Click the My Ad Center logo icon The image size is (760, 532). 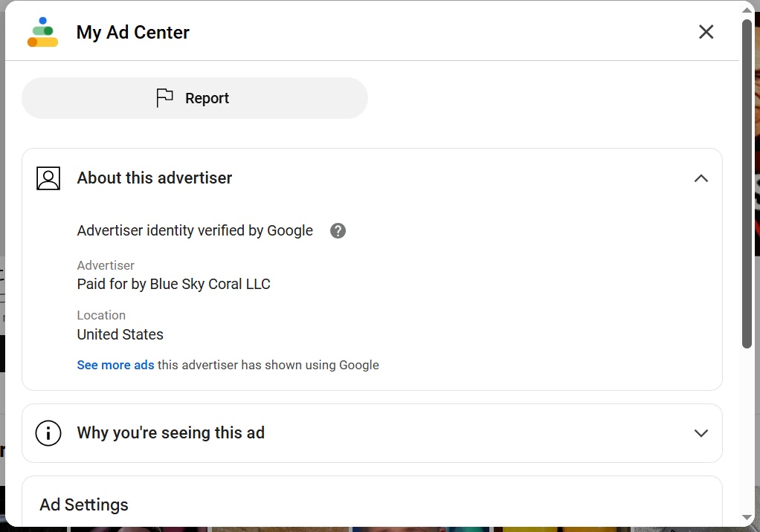42,33
